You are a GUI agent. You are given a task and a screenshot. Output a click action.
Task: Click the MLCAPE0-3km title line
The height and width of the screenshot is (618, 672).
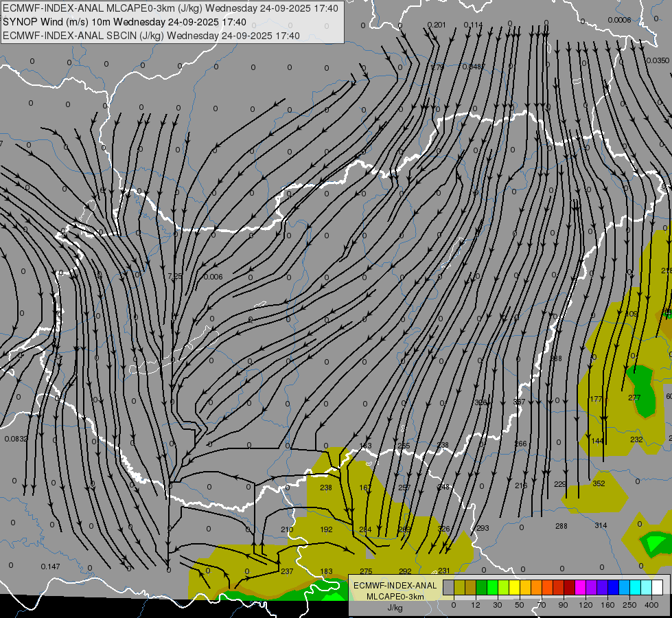(x=170, y=8)
